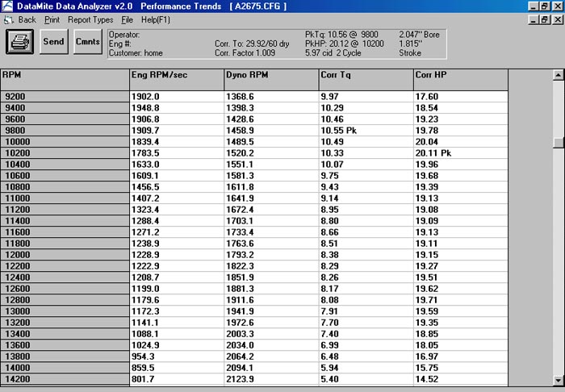Viewport: 565px width, 392px height.
Task: Click the 19.09 Corr HP cell
Action: 461,221
